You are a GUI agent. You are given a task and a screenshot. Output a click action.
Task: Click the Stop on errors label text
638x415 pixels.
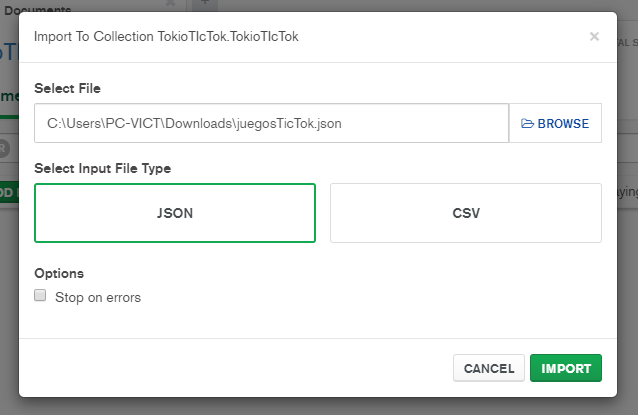[98, 297]
